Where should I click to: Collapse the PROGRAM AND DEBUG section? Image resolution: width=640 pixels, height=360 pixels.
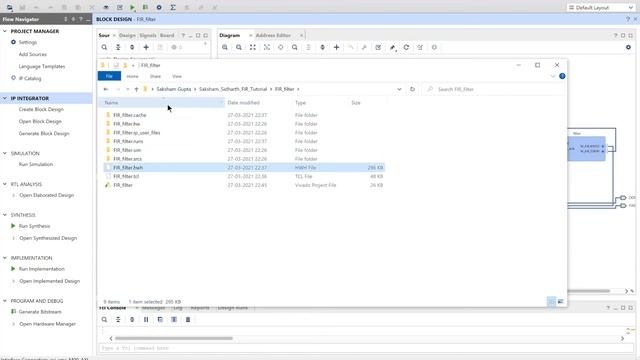(x=5, y=301)
